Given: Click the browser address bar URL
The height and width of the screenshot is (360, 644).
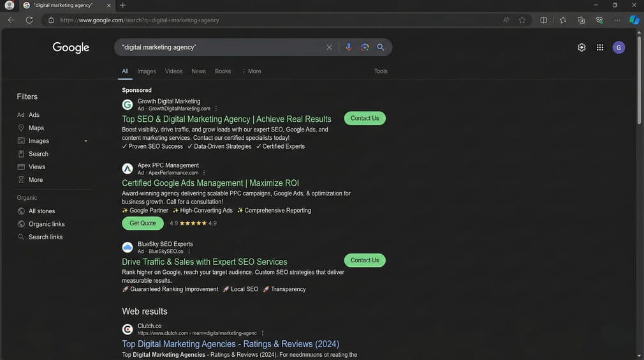Looking at the screenshot, I should (x=139, y=20).
